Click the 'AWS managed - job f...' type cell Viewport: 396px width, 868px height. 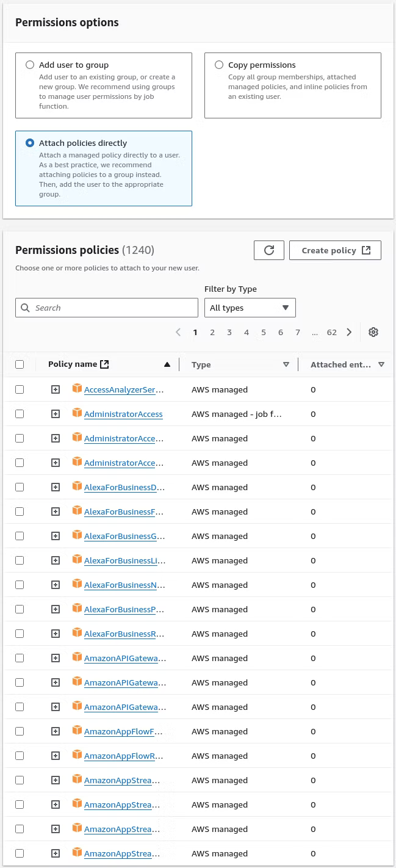click(x=237, y=414)
